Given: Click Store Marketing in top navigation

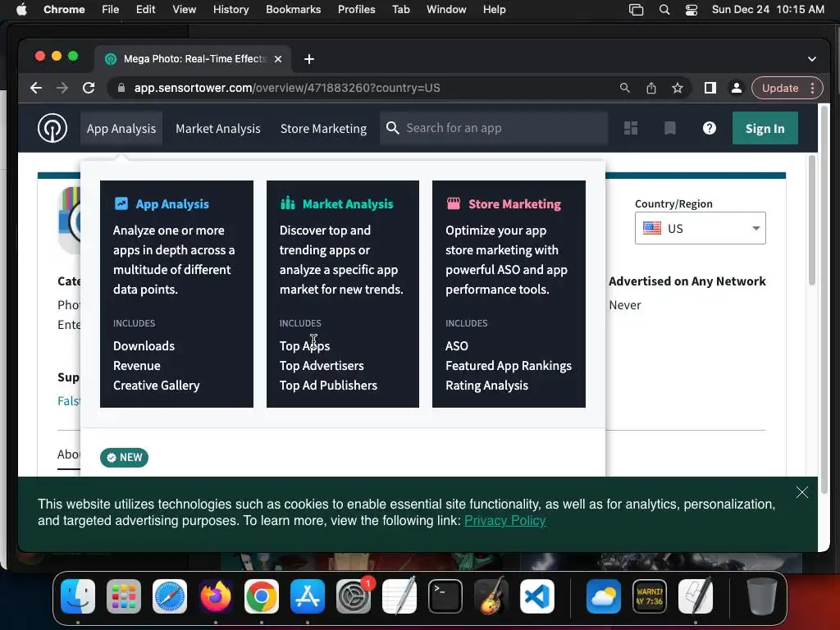Looking at the screenshot, I should click(x=323, y=129).
